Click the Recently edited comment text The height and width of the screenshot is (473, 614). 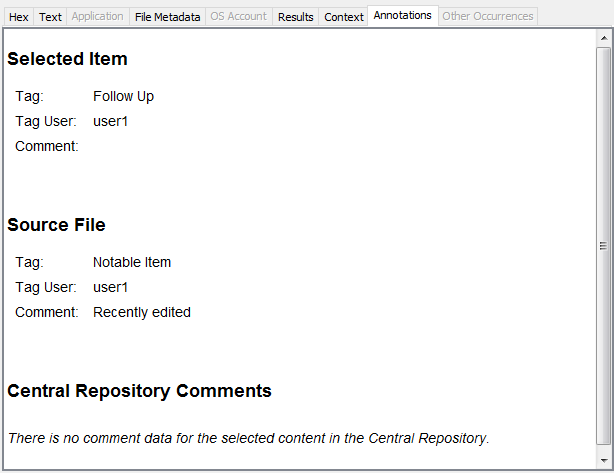pos(142,312)
